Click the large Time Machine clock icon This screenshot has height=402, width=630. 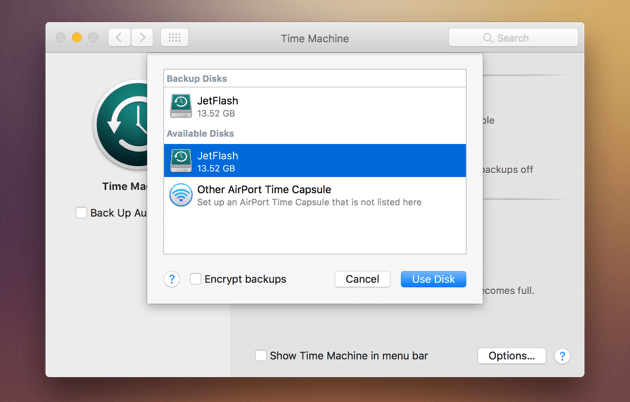(122, 124)
